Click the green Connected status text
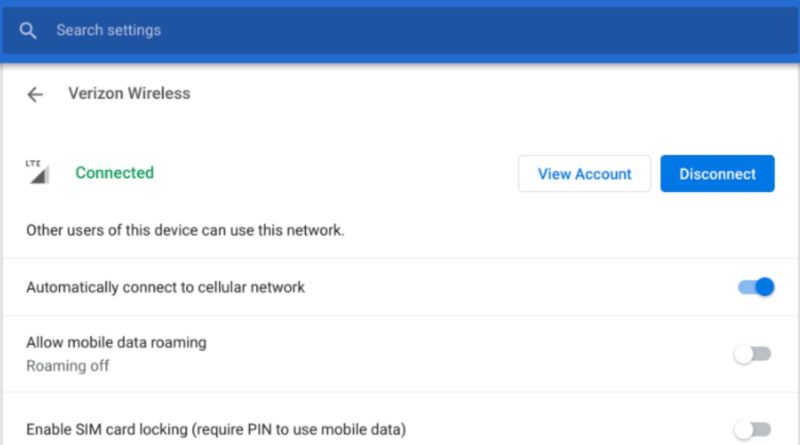The width and height of the screenshot is (800, 445). tap(115, 173)
